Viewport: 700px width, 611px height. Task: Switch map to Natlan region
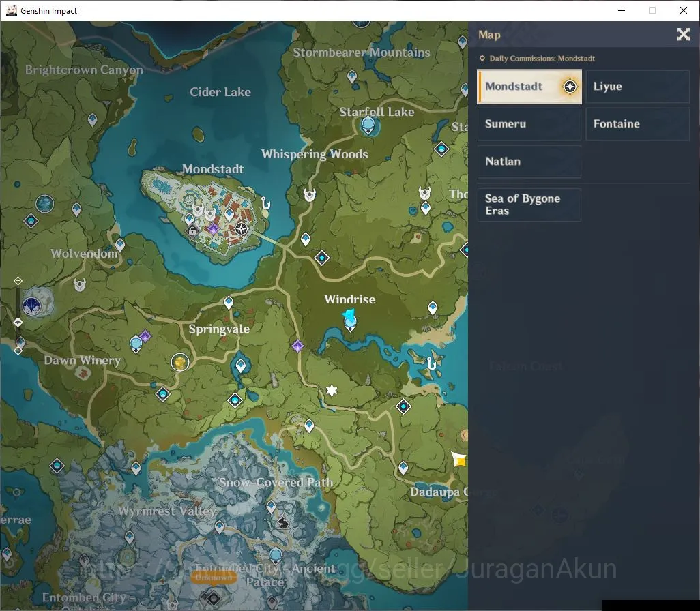529,162
